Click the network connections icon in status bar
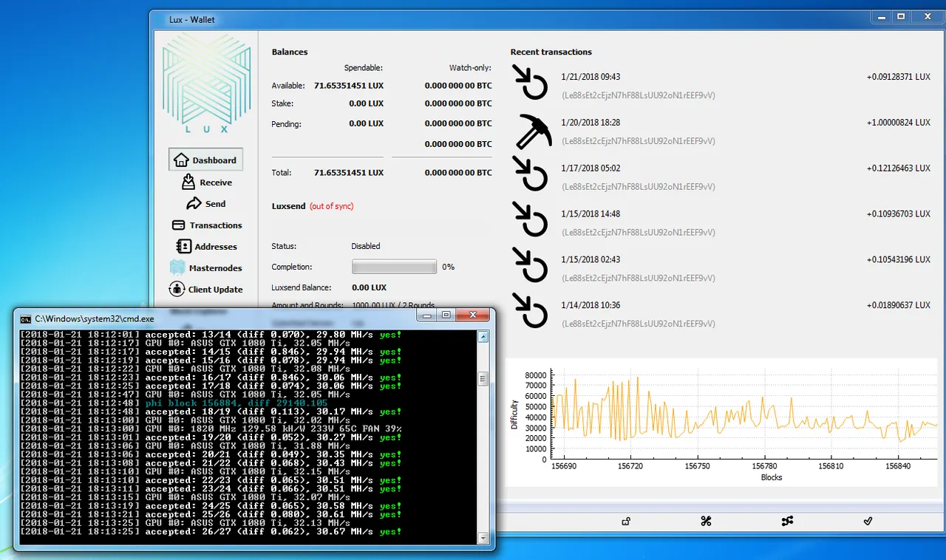The height and width of the screenshot is (560, 946). coord(787,522)
